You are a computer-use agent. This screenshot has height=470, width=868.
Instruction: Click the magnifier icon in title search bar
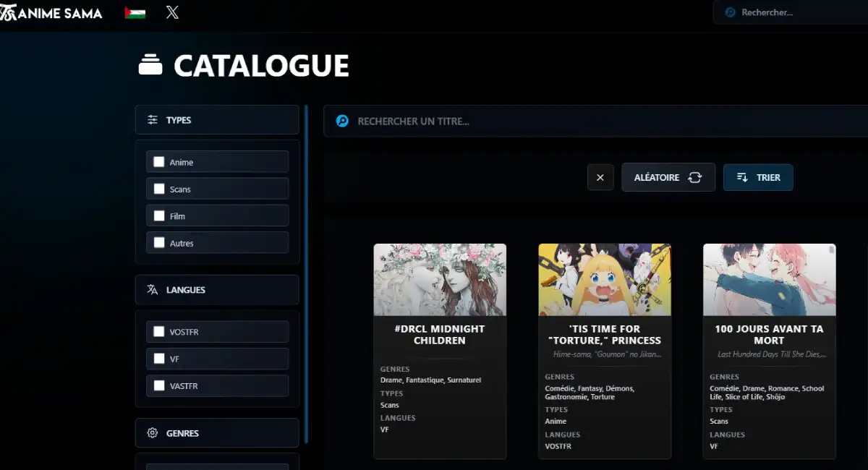(343, 121)
